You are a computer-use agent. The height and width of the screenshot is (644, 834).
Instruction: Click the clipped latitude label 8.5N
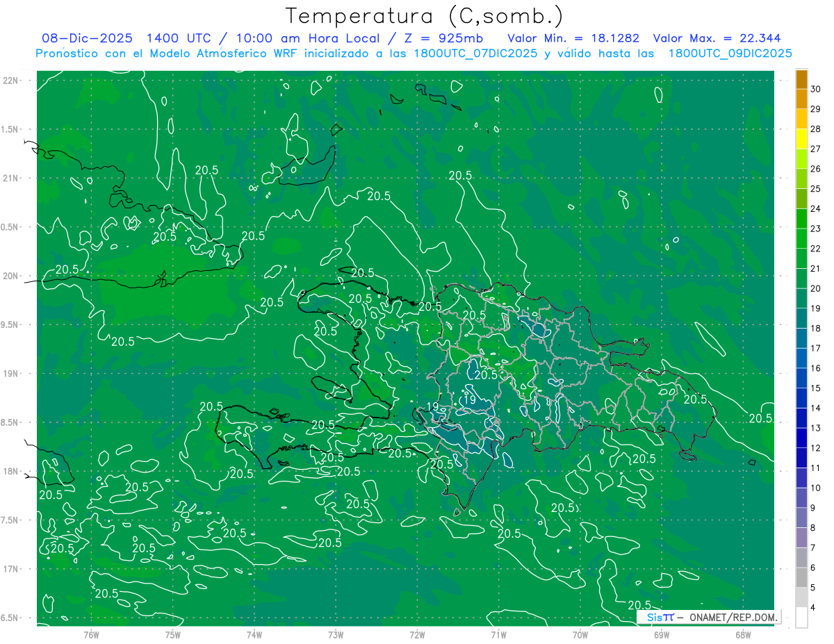click(10, 422)
